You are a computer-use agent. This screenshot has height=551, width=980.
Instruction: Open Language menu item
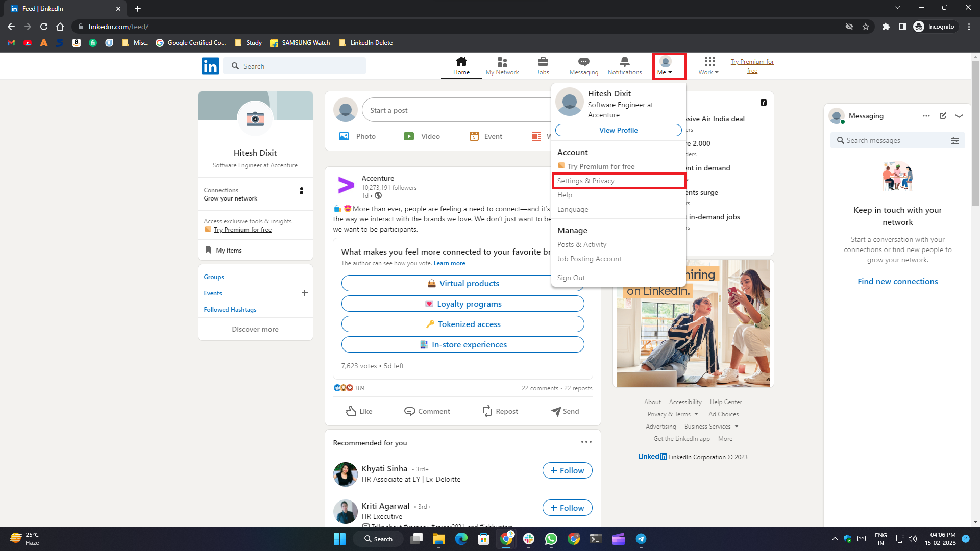pyautogui.click(x=572, y=209)
